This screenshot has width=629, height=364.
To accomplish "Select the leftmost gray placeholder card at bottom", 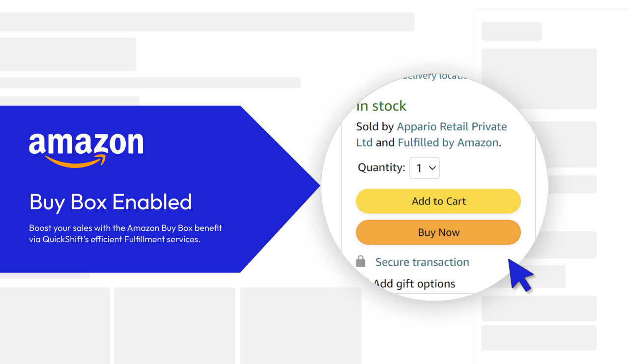I will point(55,325).
